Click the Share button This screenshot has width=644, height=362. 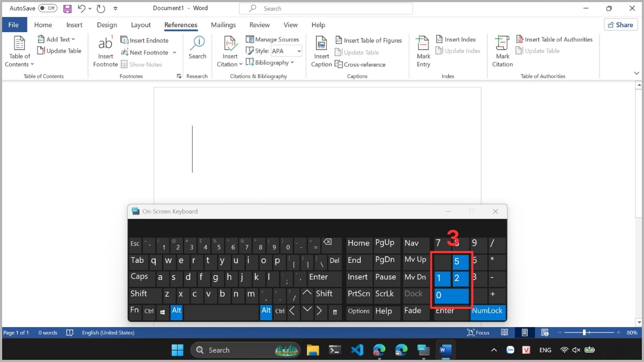[621, 25]
